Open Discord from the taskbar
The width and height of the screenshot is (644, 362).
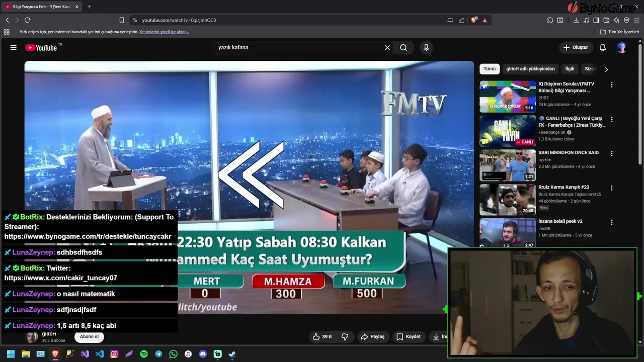203,354
